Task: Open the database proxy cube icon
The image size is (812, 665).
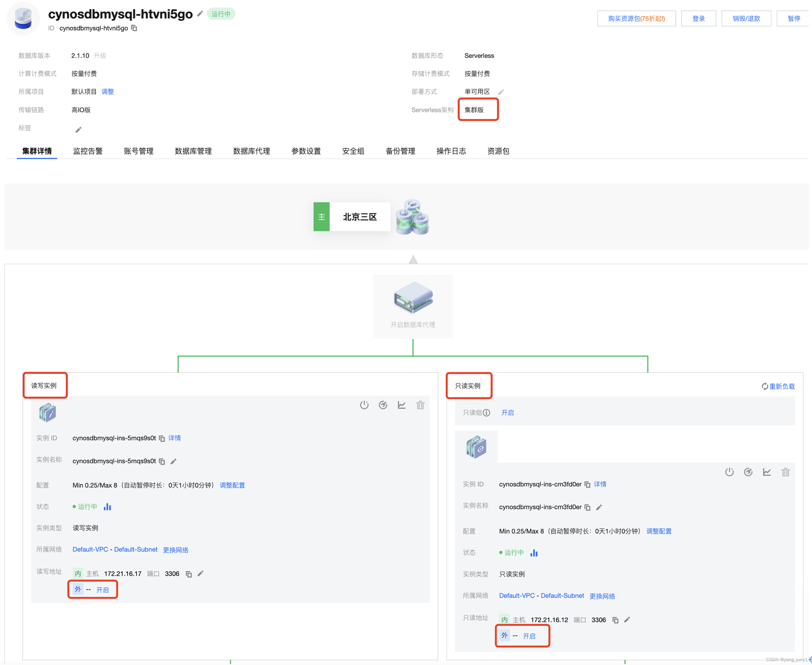Action: 413,297
